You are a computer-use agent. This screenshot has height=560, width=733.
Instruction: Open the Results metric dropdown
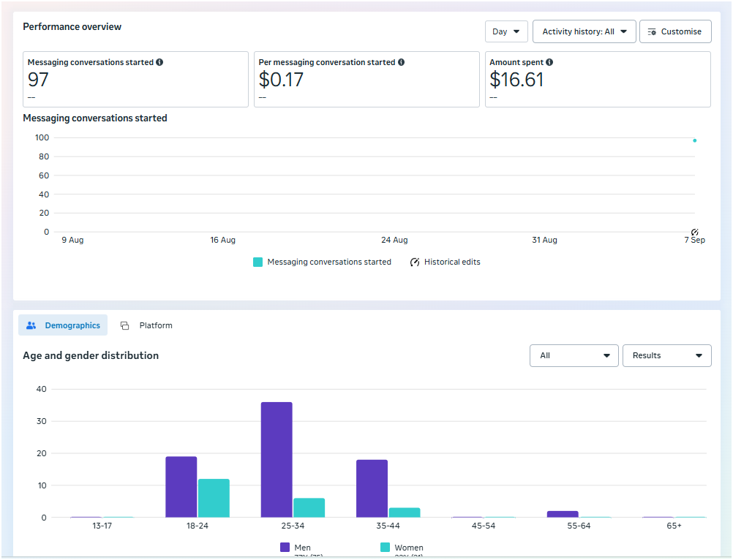(x=666, y=356)
